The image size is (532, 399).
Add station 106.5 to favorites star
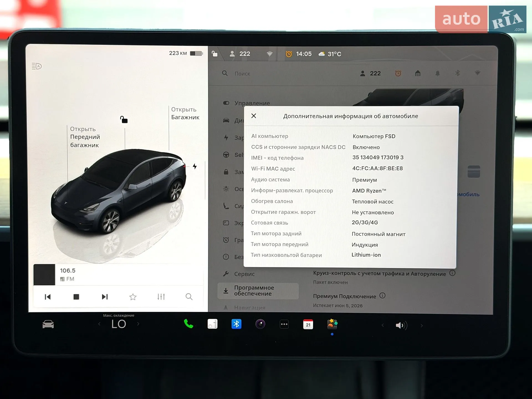click(133, 297)
